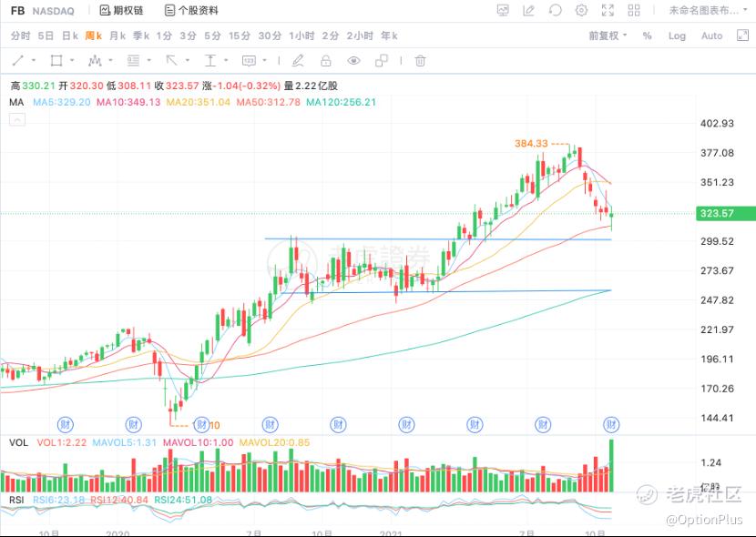
Task: Select the 5分 interval
Action: [212, 35]
